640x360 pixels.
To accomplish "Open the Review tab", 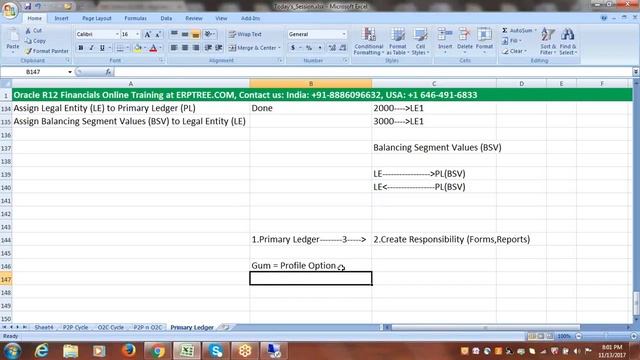I will (193, 18).
